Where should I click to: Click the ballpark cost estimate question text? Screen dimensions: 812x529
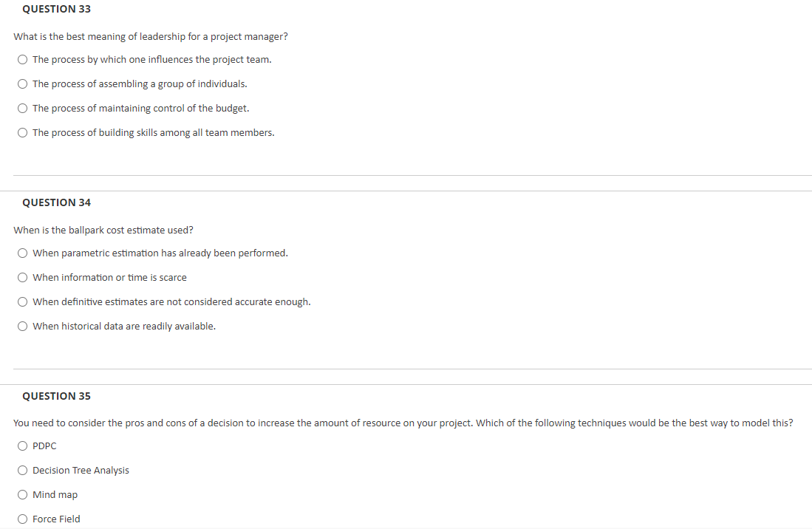[x=102, y=230]
